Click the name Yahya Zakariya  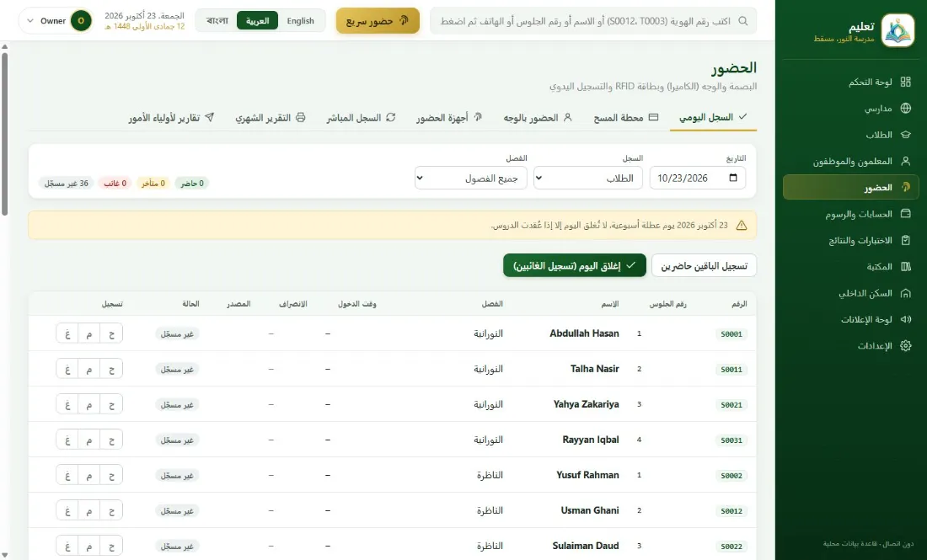pos(586,404)
